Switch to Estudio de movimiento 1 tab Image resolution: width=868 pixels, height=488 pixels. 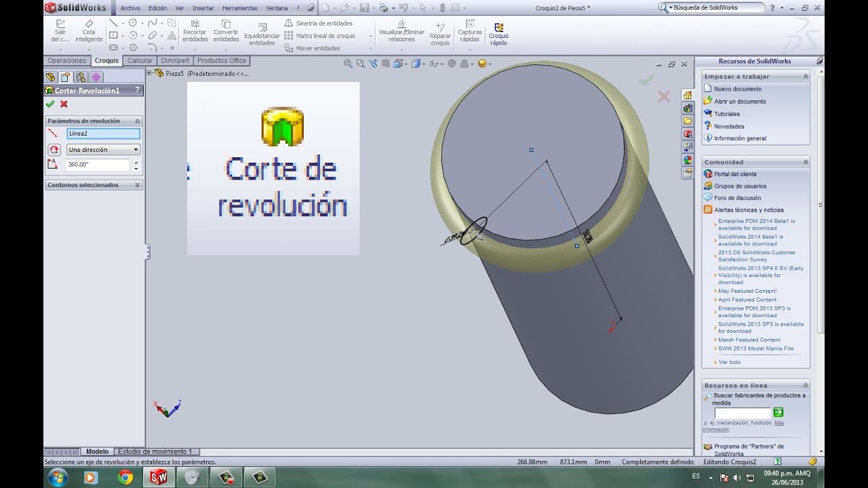155,451
